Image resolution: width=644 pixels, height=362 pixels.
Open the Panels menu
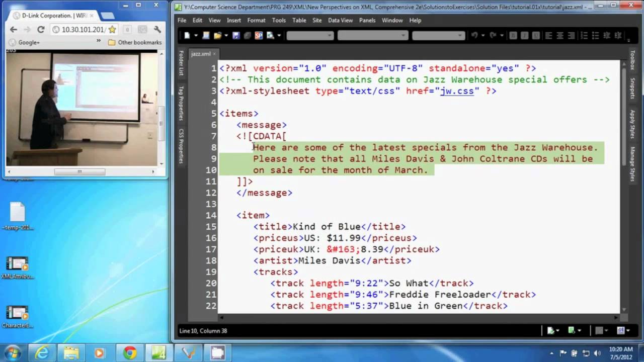(367, 20)
